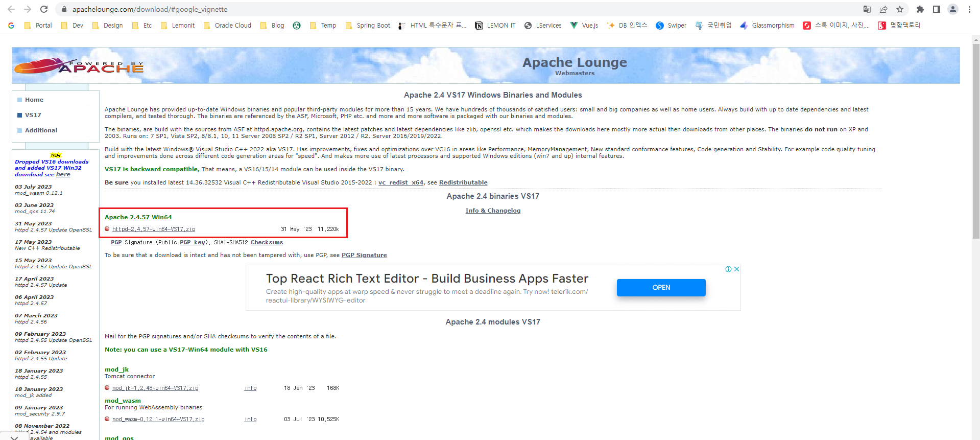Download mod_wasm-0.12.1-win64-VS17.zip
The height and width of the screenshot is (440, 980).
pyautogui.click(x=158, y=419)
